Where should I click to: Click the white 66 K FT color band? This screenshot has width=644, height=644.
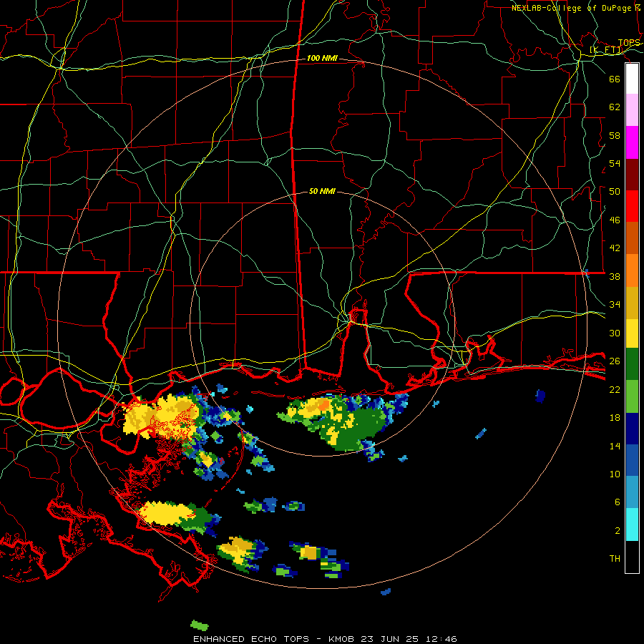(632, 79)
